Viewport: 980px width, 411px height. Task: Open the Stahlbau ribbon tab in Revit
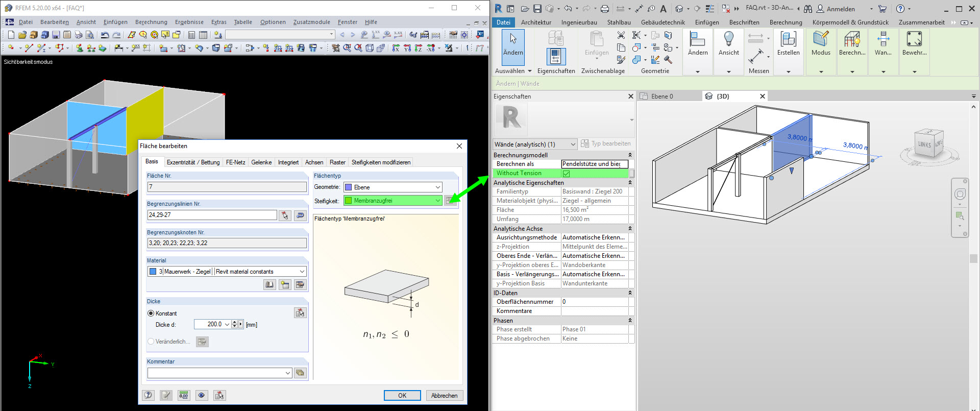coord(619,22)
